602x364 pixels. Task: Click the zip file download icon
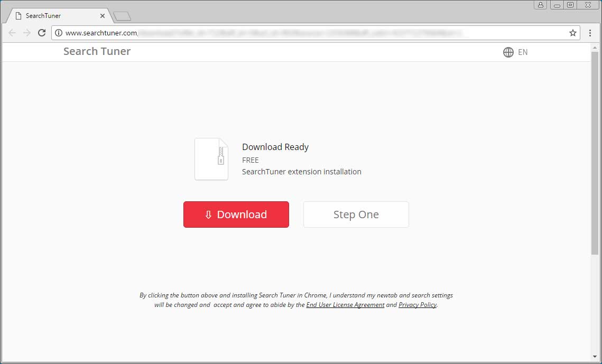[x=211, y=159]
